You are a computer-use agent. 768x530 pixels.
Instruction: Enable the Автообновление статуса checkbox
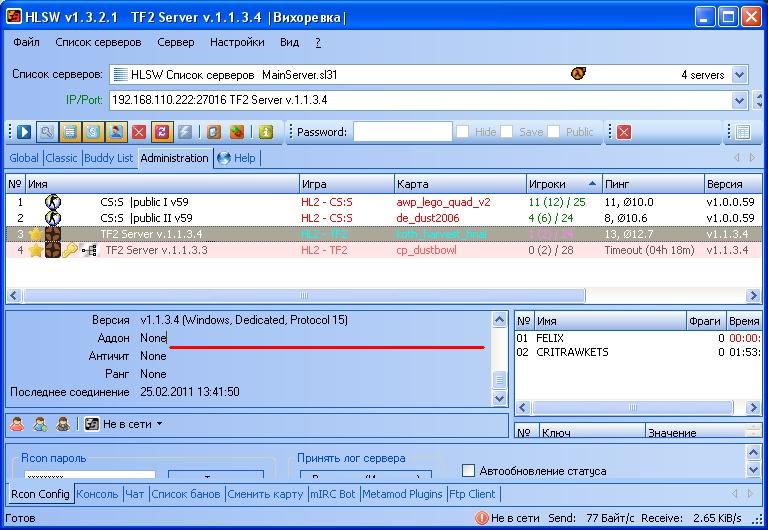click(x=468, y=471)
